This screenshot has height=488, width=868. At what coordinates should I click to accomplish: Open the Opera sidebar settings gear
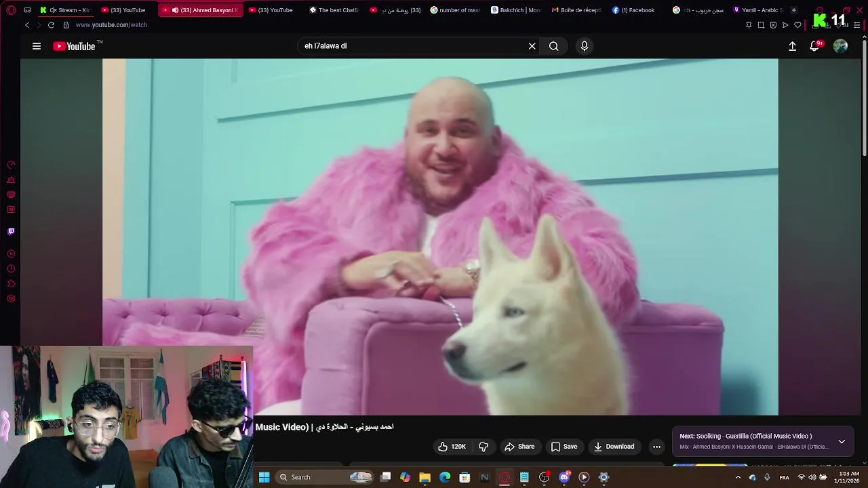pos(11,299)
